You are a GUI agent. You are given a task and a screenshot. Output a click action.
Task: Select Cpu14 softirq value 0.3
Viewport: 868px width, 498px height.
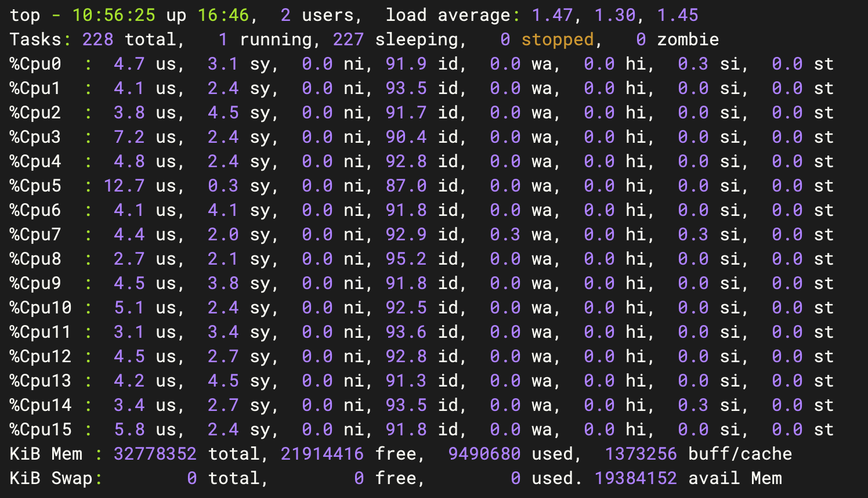693,405
